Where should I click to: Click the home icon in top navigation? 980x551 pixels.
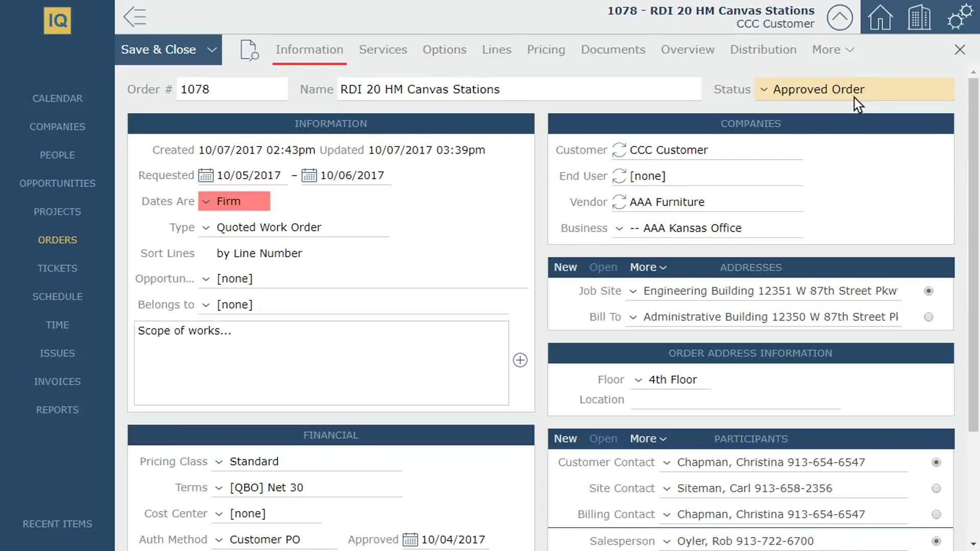tap(880, 17)
